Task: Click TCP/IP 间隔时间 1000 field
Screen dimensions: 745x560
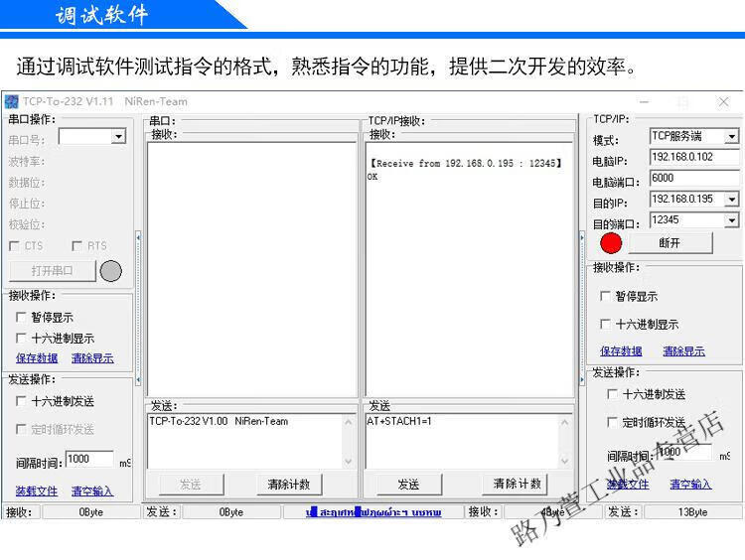Action: (684, 452)
